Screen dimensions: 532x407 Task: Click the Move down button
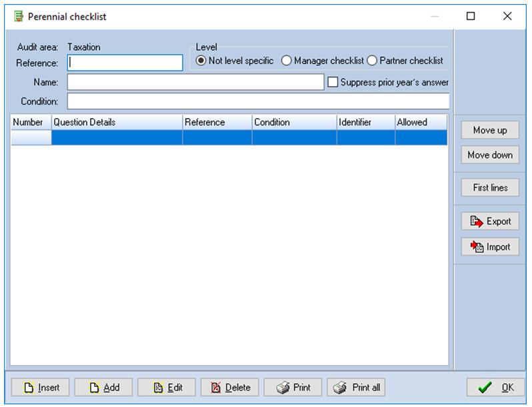pos(490,155)
